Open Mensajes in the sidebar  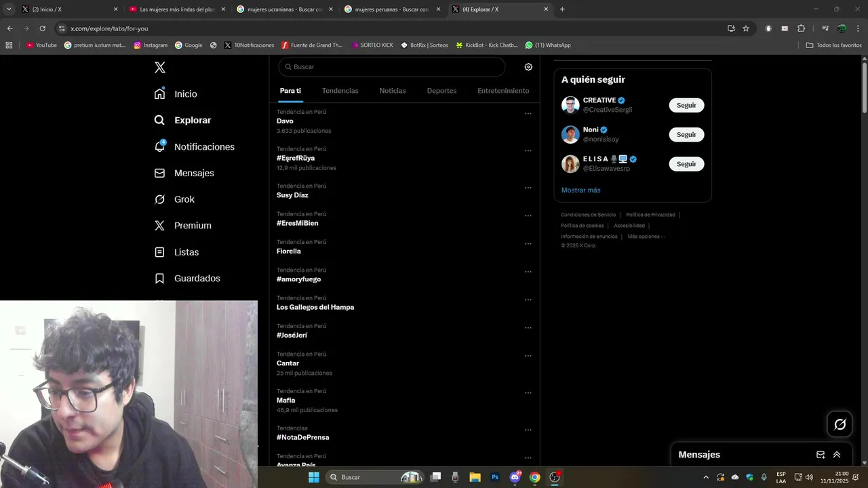pyautogui.click(x=184, y=173)
